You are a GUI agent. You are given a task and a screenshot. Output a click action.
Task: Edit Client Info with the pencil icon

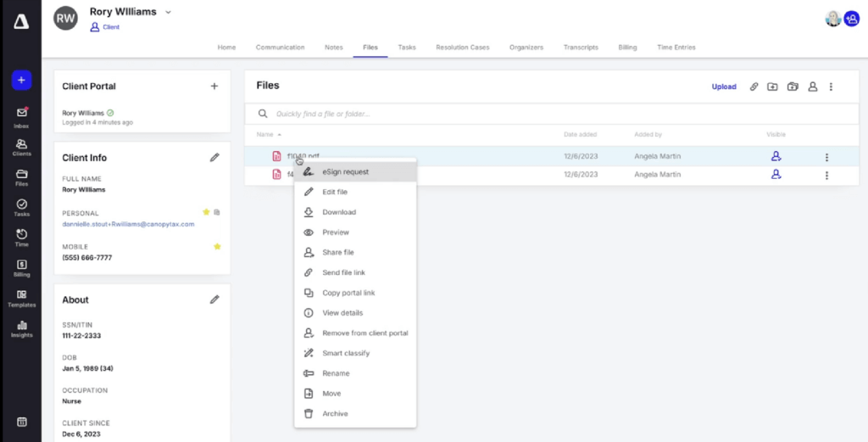tap(214, 157)
